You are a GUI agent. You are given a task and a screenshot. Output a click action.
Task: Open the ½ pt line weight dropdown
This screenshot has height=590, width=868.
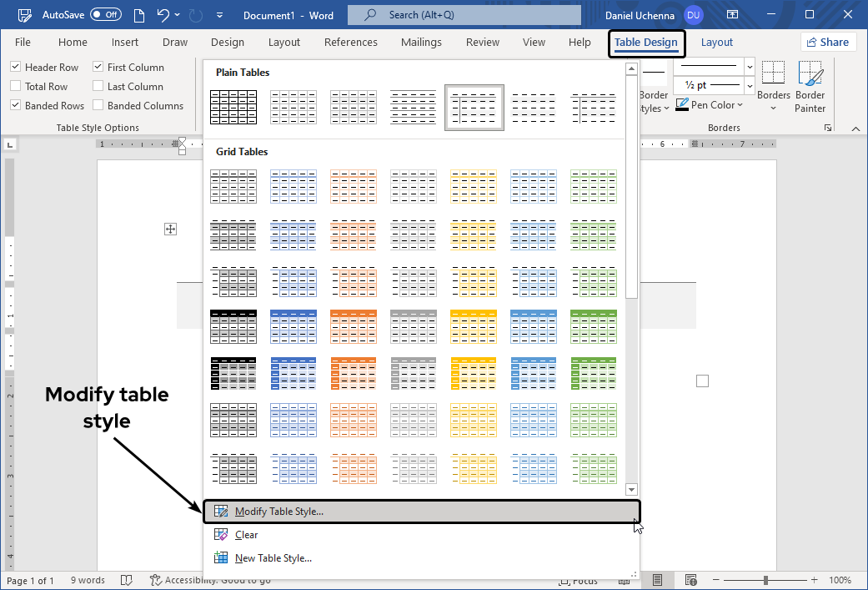(750, 85)
